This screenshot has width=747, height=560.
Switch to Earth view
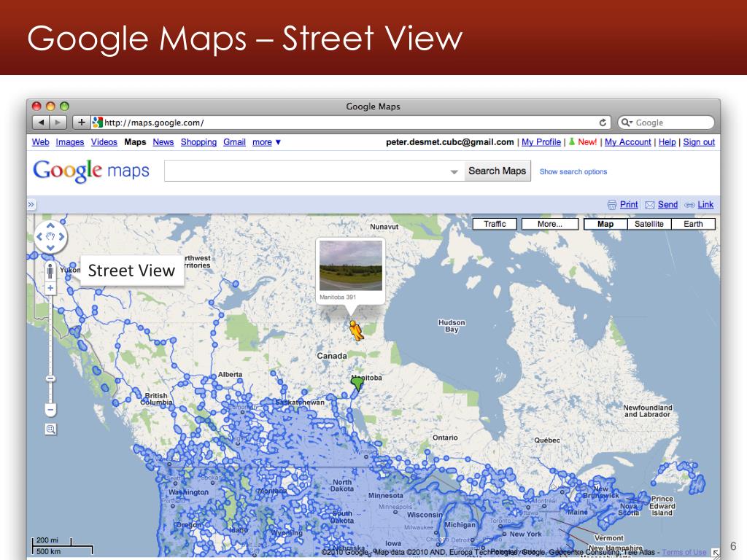(693, 224)
